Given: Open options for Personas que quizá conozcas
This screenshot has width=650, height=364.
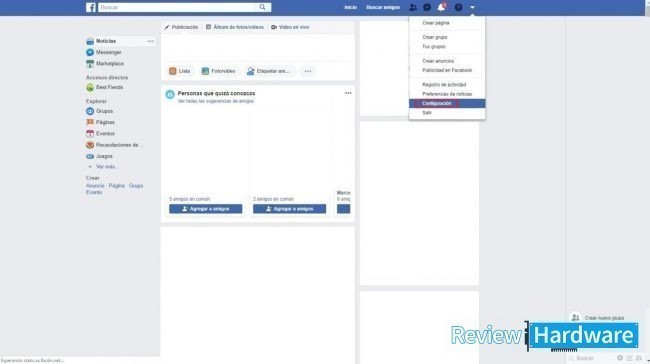Looking at the screenshot, I should (348, 93).
